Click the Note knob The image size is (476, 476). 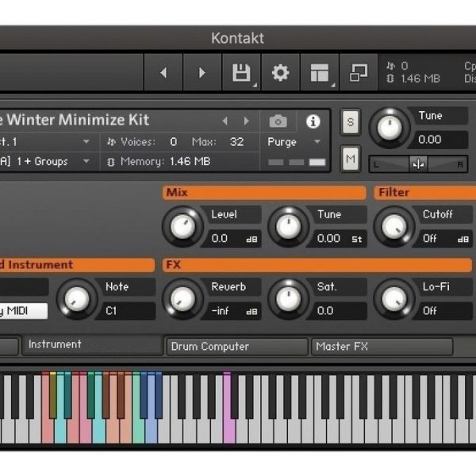[x=77, y=299]
